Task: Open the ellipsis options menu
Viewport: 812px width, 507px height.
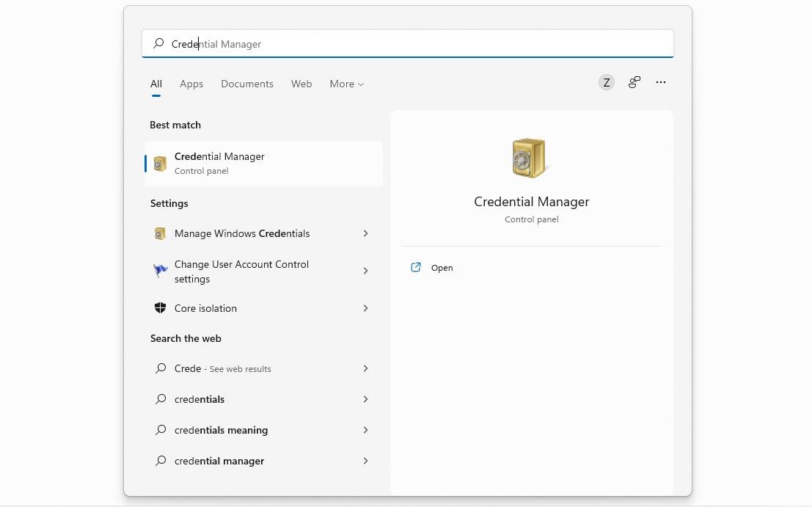Action: pos(660,82)
